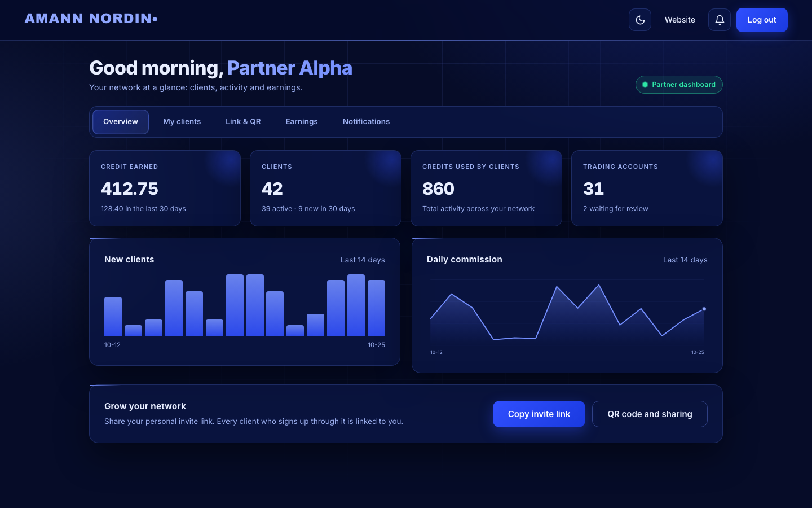Open the notifications bell icon
812x508 pixels.
pyautogui.click(x=720, y=20)
